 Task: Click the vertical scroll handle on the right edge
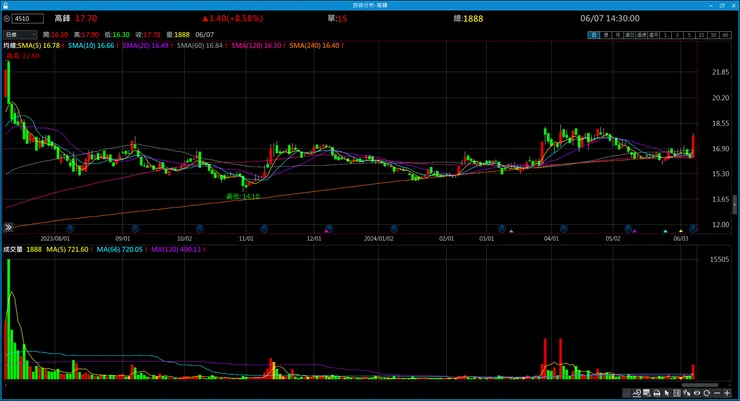tap(735, 206)
